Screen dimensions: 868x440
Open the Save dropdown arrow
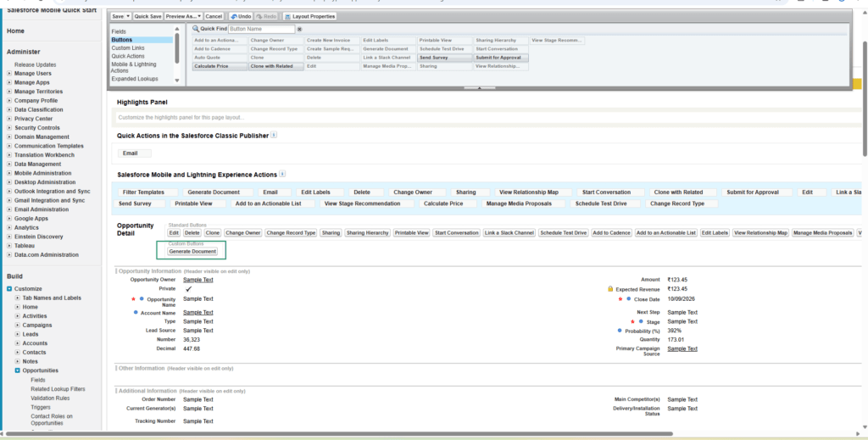(128, 17)
